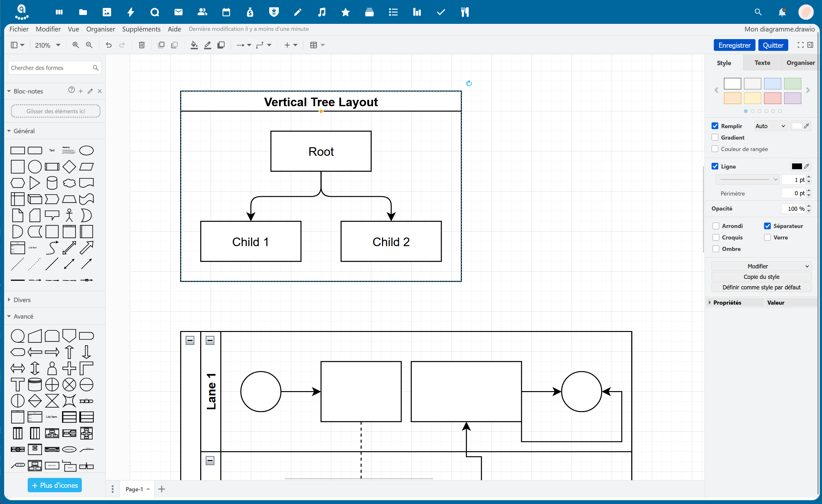822x504 pixels.
Task: Open Calendar app in top bar
Action: [226, 12]
